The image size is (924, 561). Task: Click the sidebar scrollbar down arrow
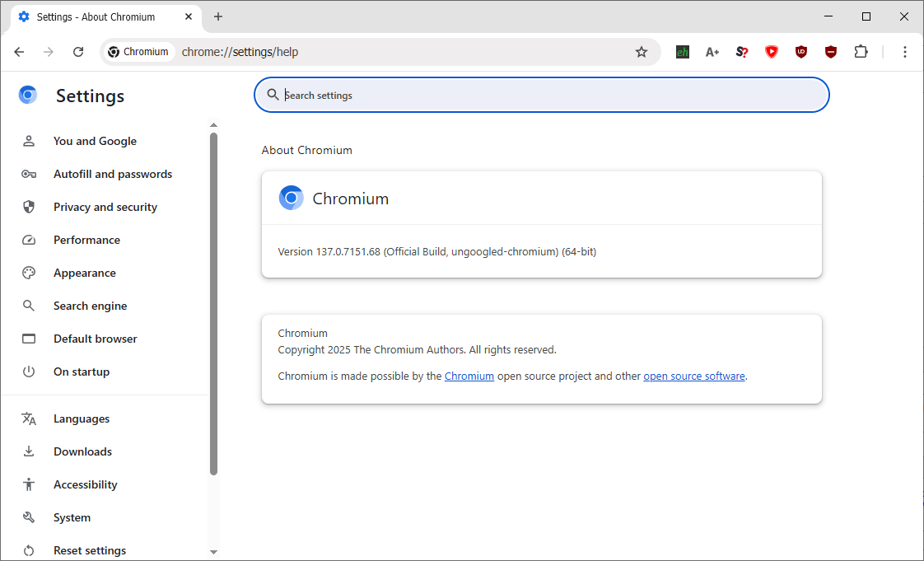(x=214, y=552)
